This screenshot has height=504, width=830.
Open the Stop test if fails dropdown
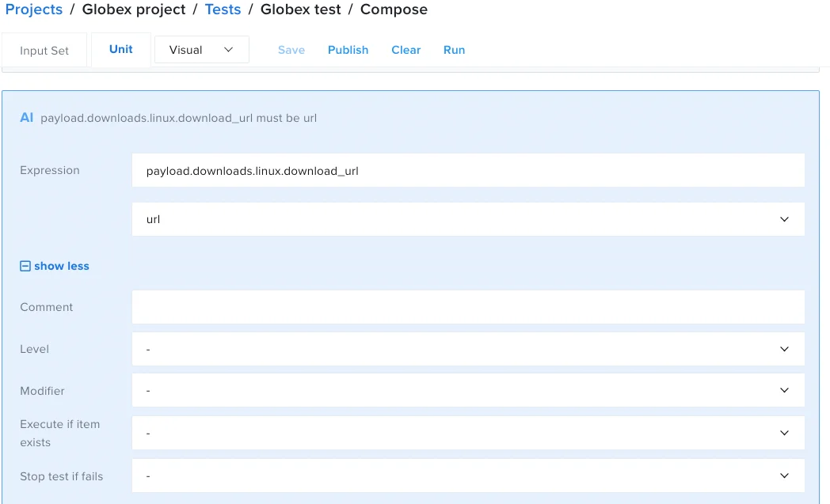(x=467, y=476)
